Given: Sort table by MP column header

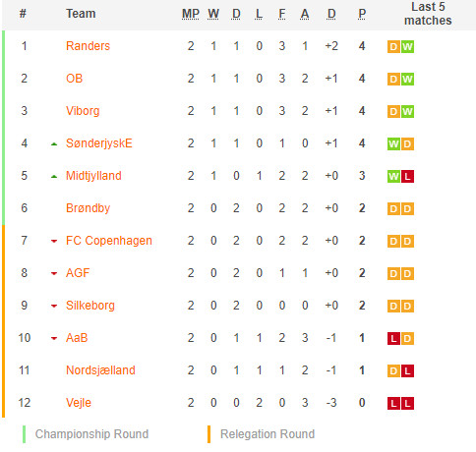Looking at the screenshot, I should click(x=191, y=14).
